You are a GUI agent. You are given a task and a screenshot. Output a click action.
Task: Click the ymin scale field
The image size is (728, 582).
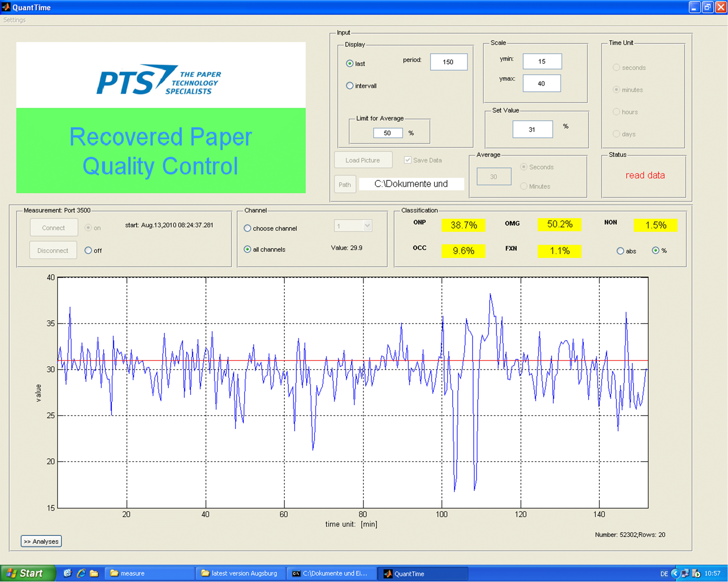pos(542,61)
